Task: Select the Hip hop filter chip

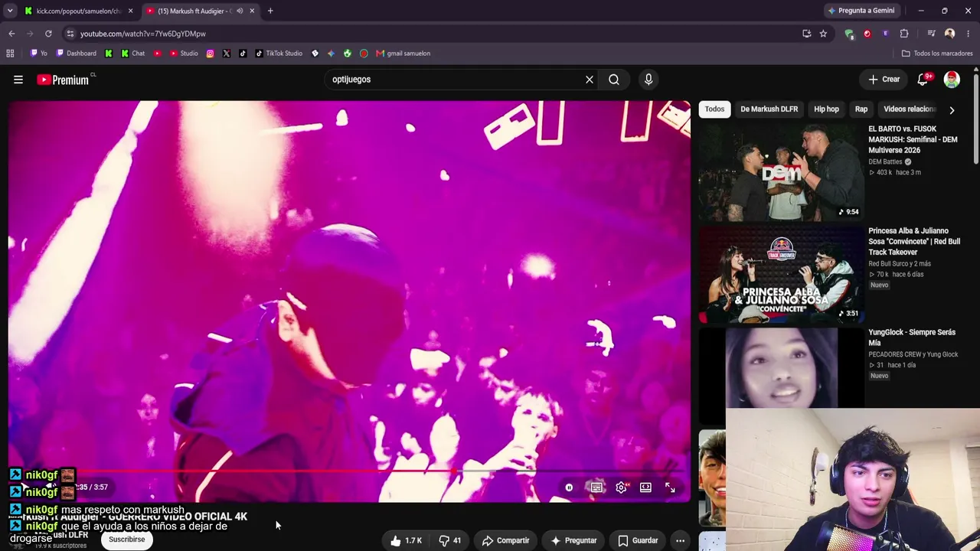Action: coord(826,109)
